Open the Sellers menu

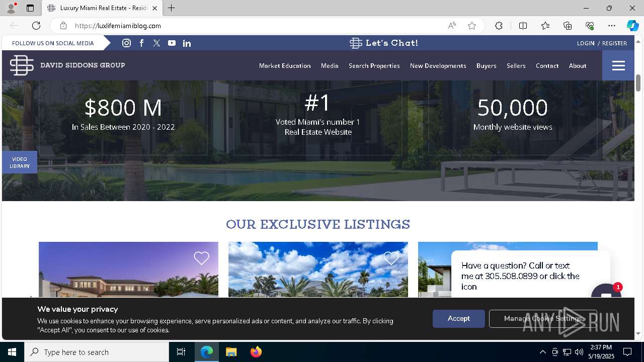pos(516,66)
